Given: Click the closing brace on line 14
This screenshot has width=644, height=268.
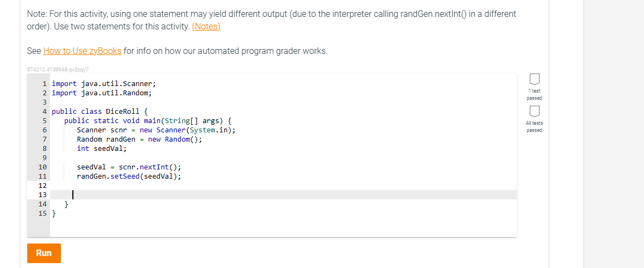Looking at the screenshot, I should [66, 204].
